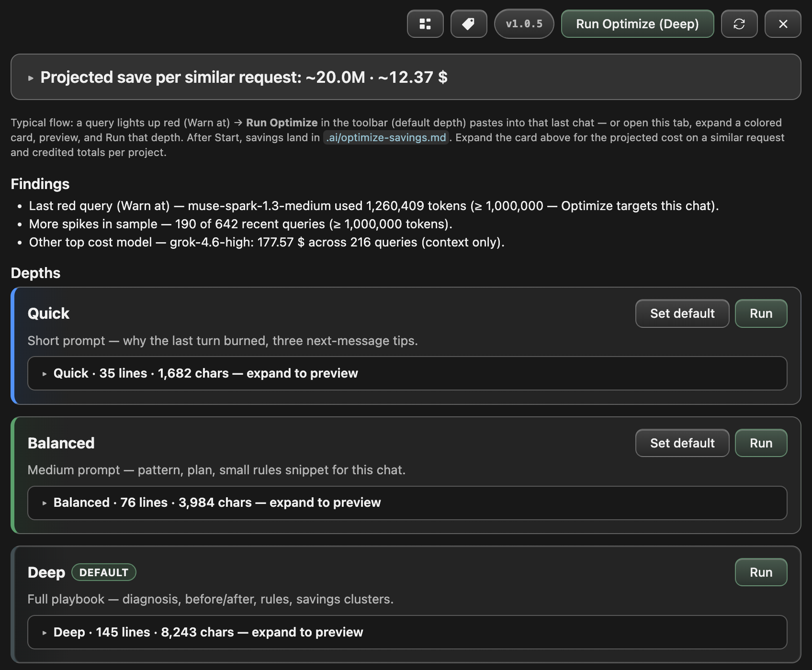Set Quick as the default depth
The image size is (812, 670).
pyautogui.click(x=682, y=313)
